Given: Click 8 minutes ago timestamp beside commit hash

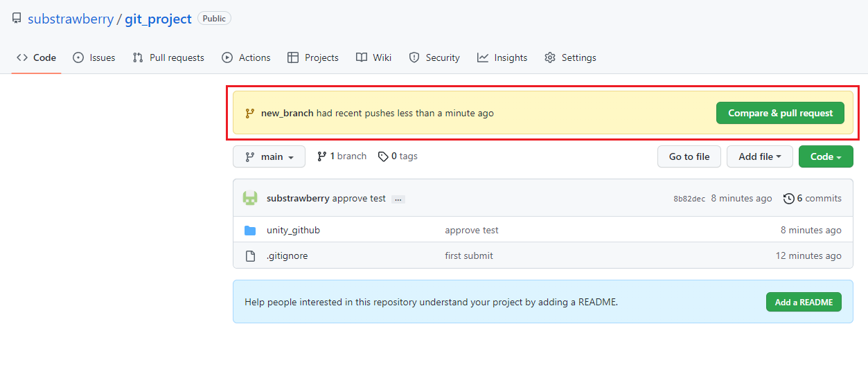Looking at the screenshot, I should pos(741,198).
